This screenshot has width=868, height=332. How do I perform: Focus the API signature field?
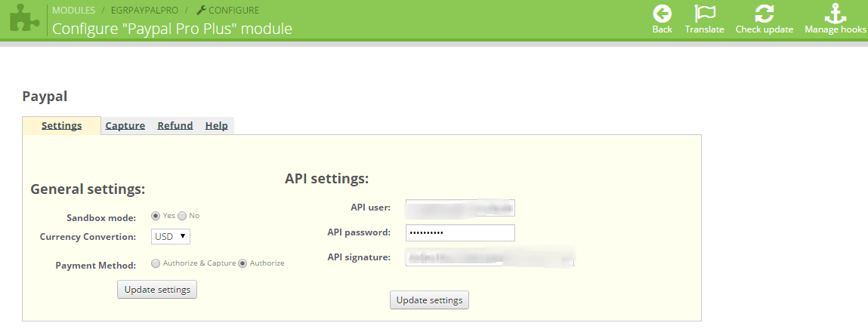coord(490,257)
